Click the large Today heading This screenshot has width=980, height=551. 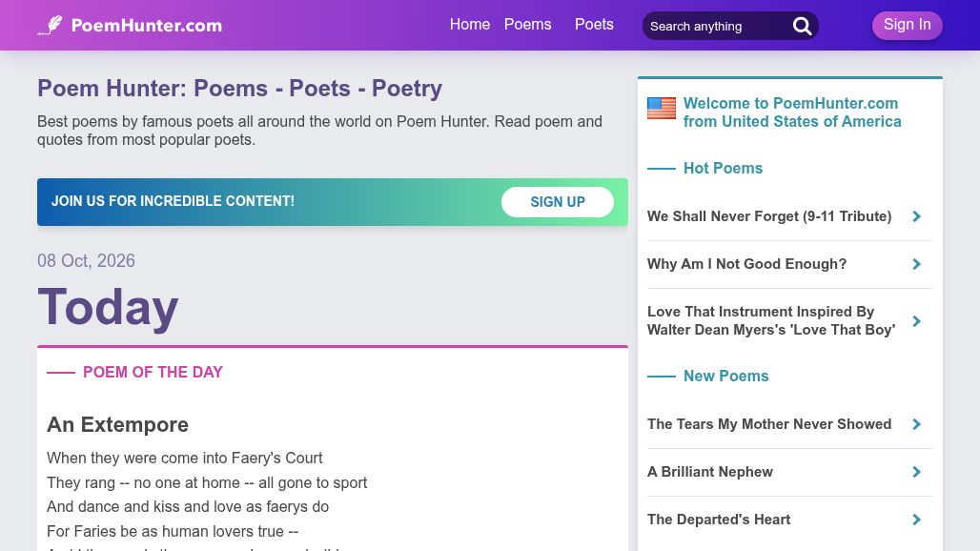tap(108, 307)
